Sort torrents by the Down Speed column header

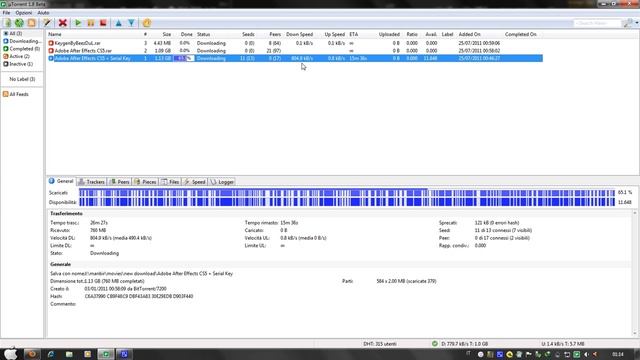[299, 35]
